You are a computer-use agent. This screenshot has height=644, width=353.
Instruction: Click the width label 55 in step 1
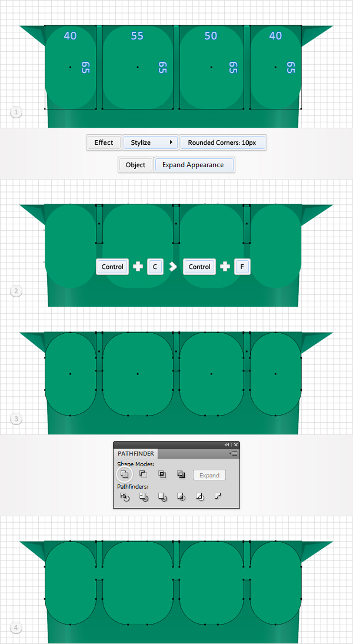click(x=137, y=36)
